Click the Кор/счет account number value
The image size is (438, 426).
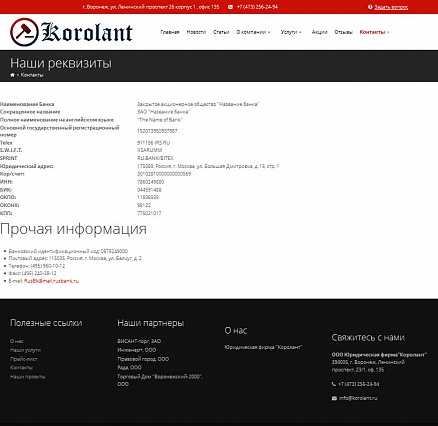[164, 174]
